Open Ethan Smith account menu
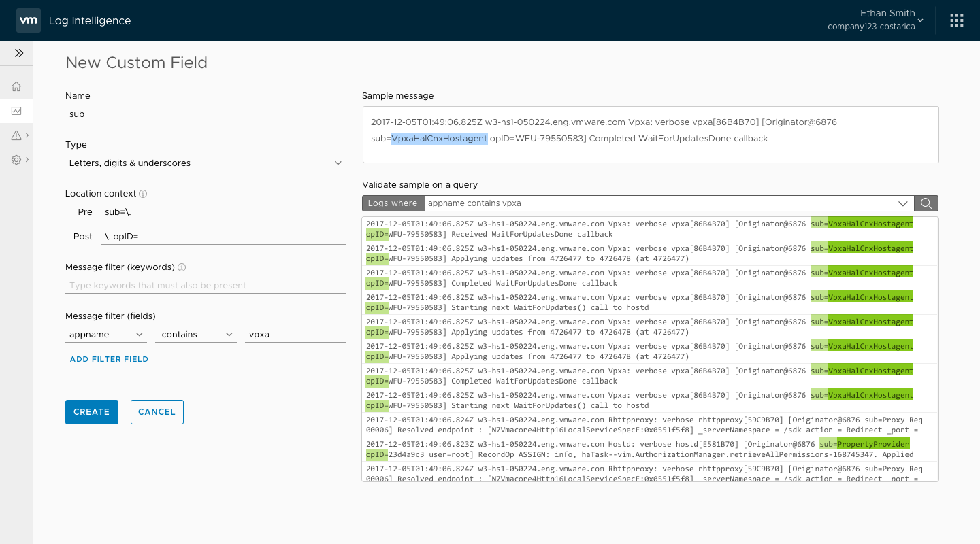980x544 pixels. point(876,20)
